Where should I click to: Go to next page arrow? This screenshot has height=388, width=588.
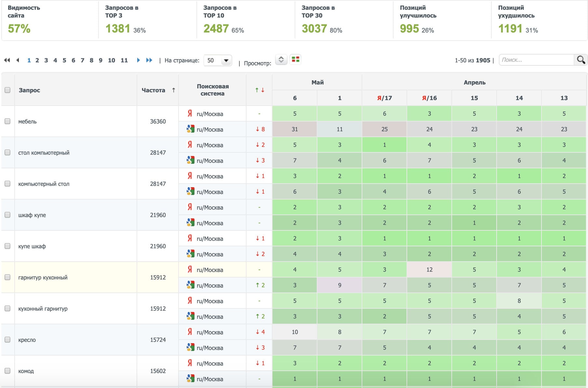(138, 60)
